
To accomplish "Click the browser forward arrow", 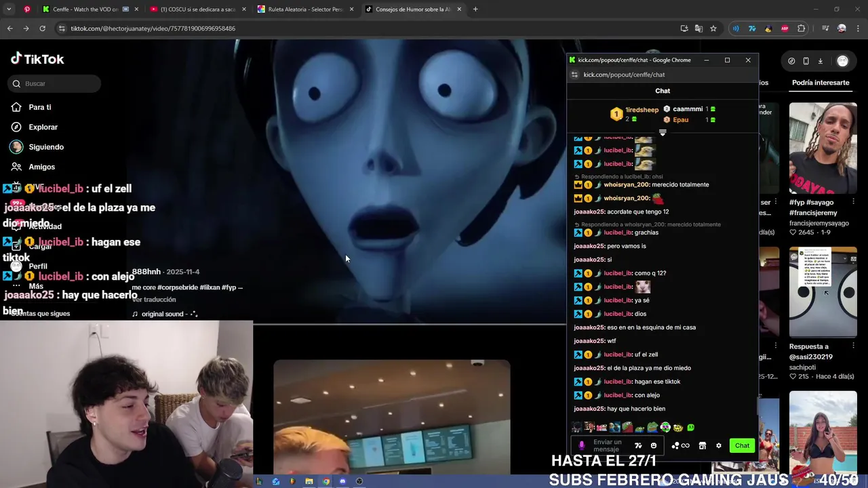I will [x=26, y=28].
